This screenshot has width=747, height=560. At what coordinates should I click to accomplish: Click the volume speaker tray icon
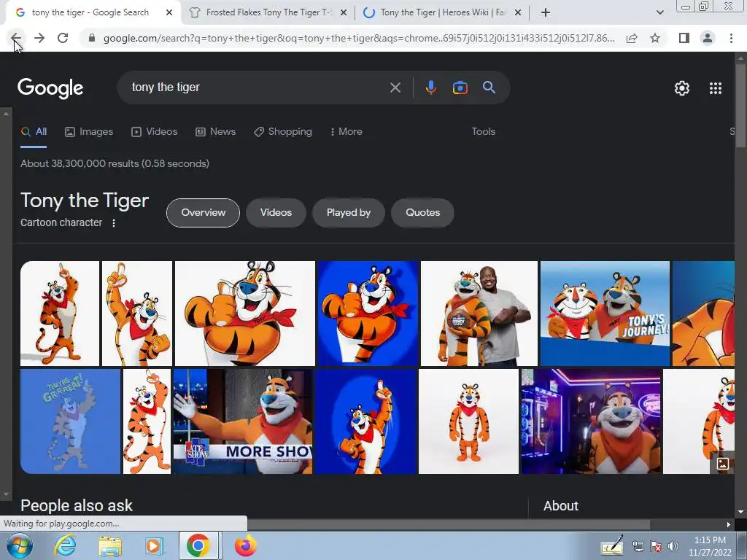tap(673, 546)
